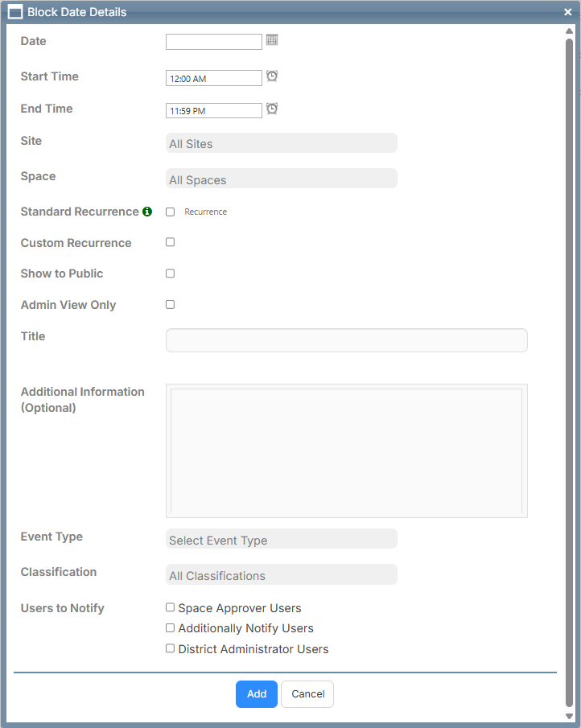The height and width of the screenshot is (728, 581).
Task: Click inside the Additional Information text area
Action: [x=347, y=450]
